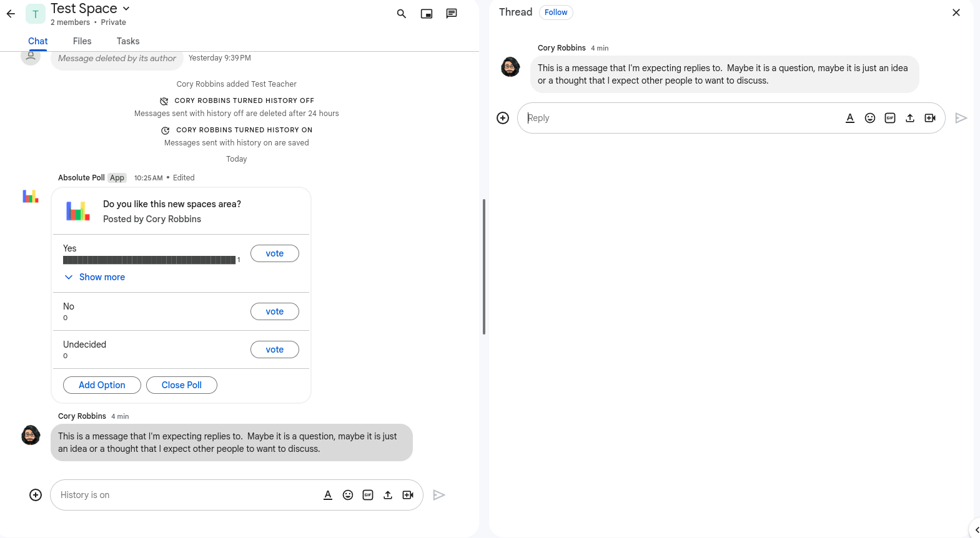Image resolution: width=980 pixels, height=538 pixels.
Task: Add video meeting in thread reply box
Action: [x=930, y=118]
